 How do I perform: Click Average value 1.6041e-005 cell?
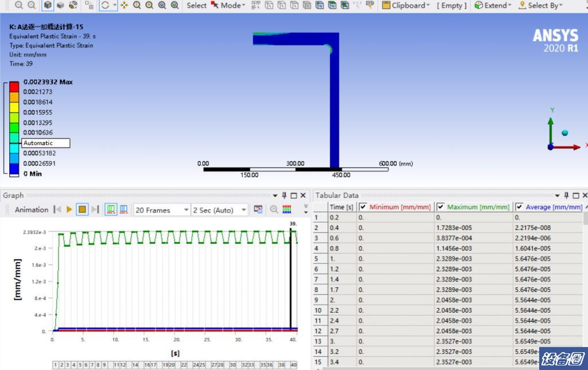(x=548, y=248)
